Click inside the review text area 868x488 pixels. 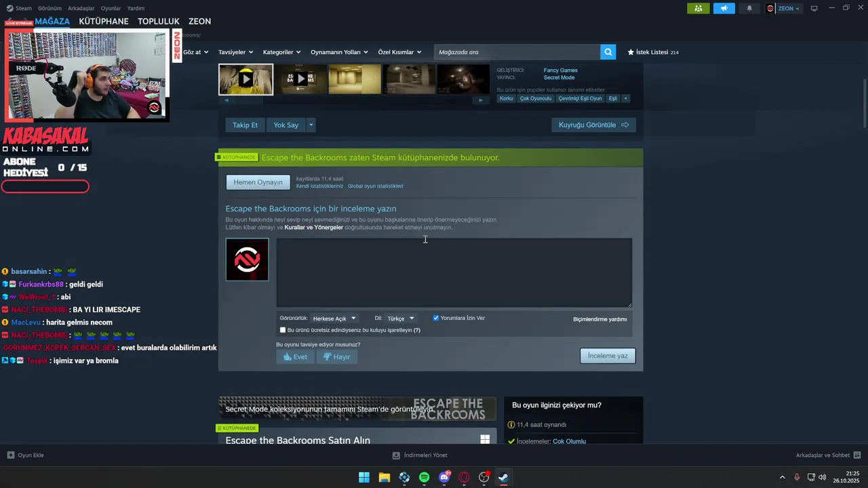pyautogui.click(x=454, y=272)
